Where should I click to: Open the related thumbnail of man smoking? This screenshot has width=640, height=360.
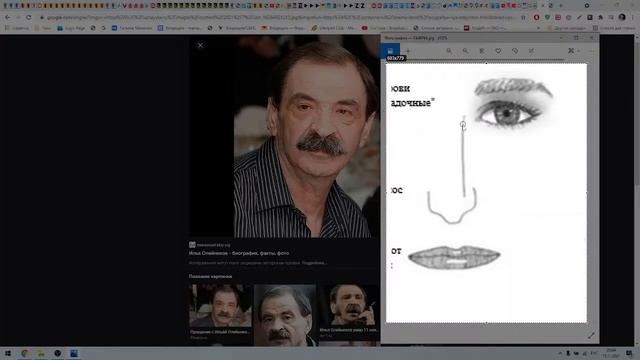pos(349,305)
